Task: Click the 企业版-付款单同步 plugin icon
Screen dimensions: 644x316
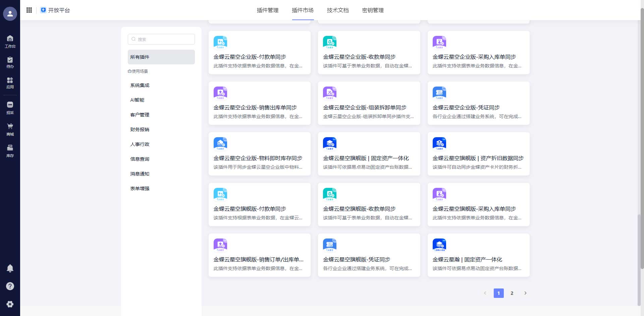Action: 220,42
